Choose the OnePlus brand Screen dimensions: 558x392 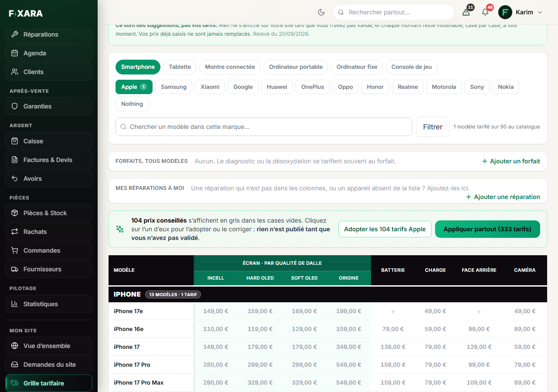[313, 87]
